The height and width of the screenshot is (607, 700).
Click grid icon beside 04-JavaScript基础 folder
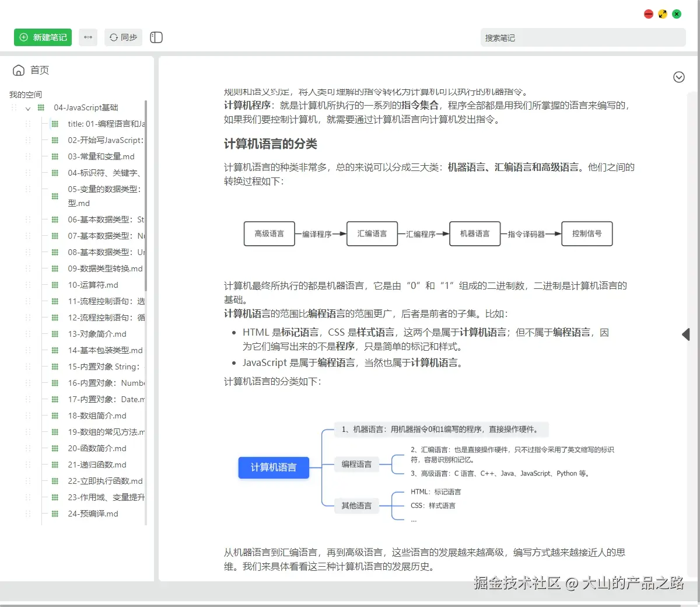tap(41, 107)
